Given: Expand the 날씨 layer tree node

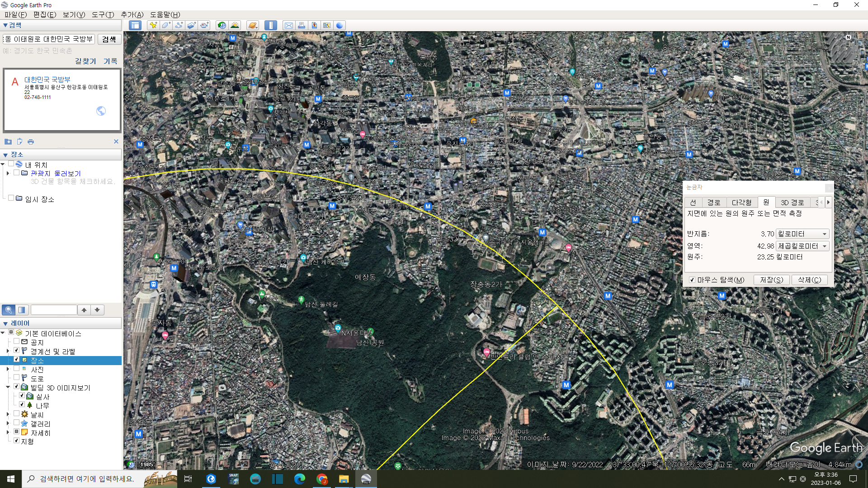Looking at the screenshot, I should click(8, 414).
